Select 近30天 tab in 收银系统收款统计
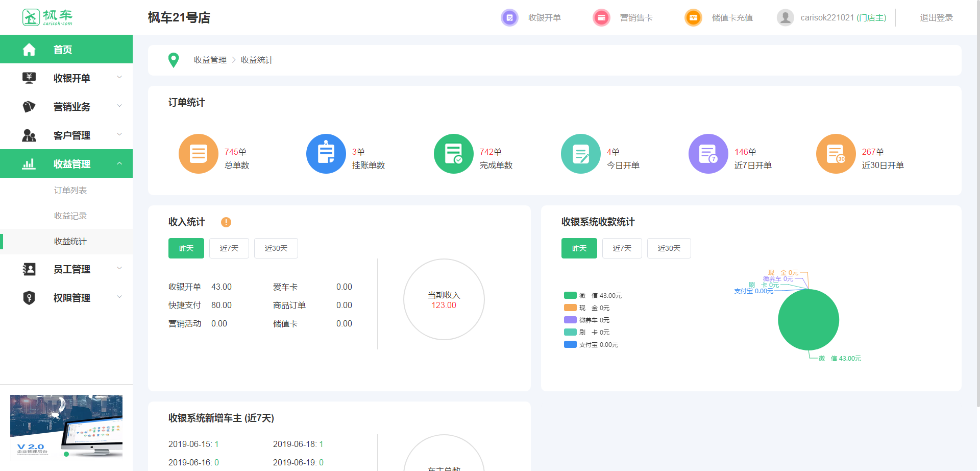This screenshot has height=471, width=980. click(669, 248)
